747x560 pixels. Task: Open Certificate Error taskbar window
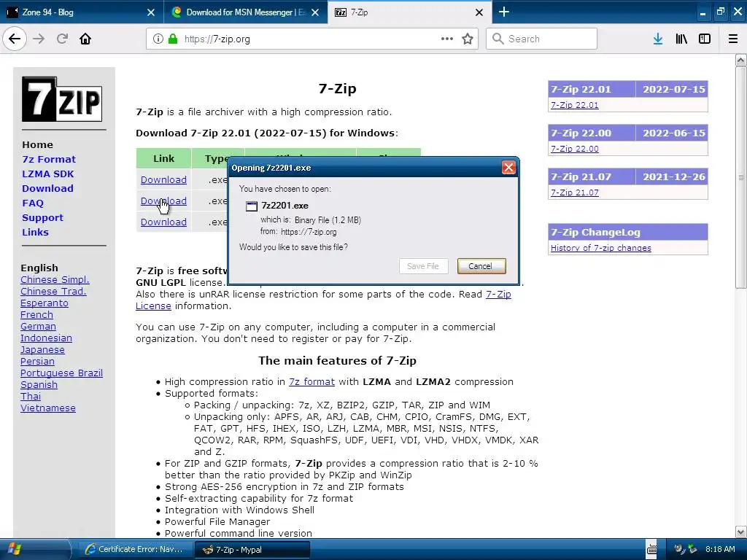click(x=134, y=549)
